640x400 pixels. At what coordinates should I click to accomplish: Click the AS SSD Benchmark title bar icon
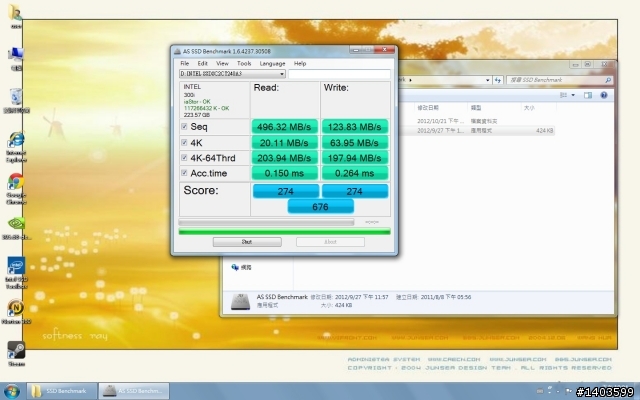point(178,51)
